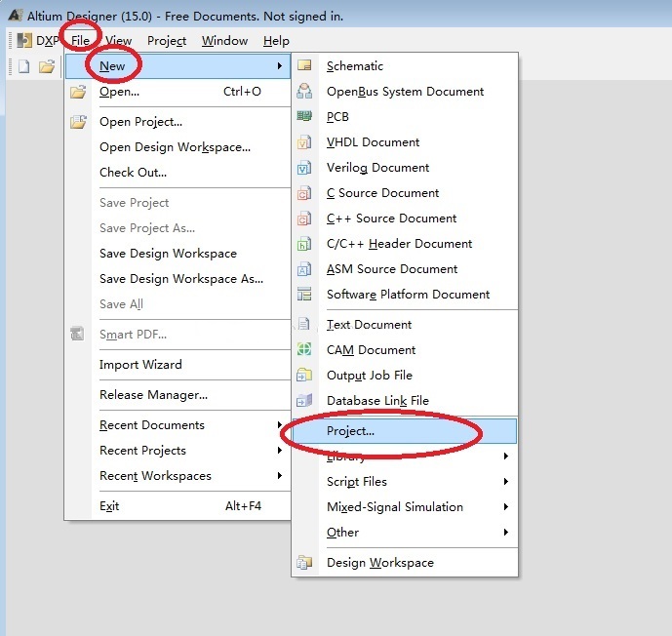
Task: Choose Open Project... entry
Action: point(178,122)
